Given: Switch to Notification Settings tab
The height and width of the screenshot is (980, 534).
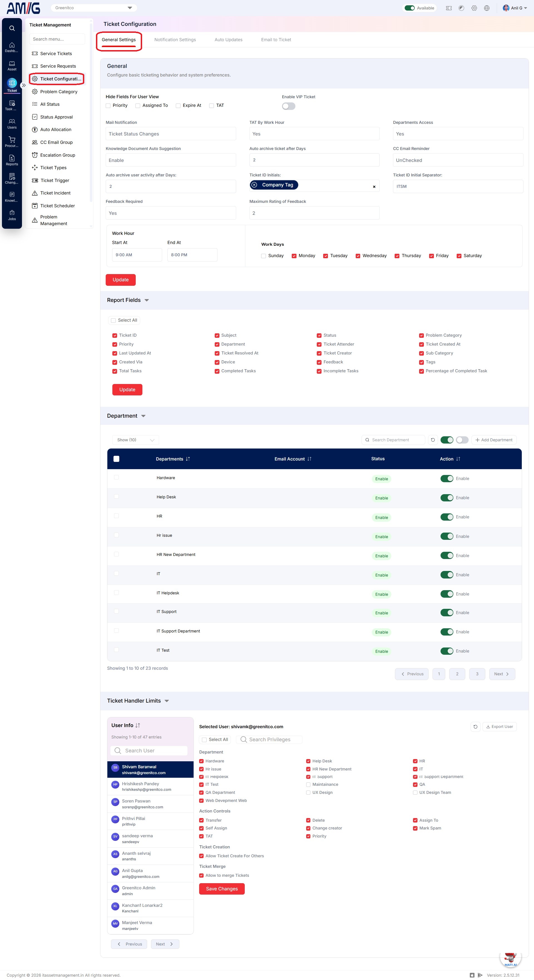Looking at the screenshot, I should coord(175,40).
